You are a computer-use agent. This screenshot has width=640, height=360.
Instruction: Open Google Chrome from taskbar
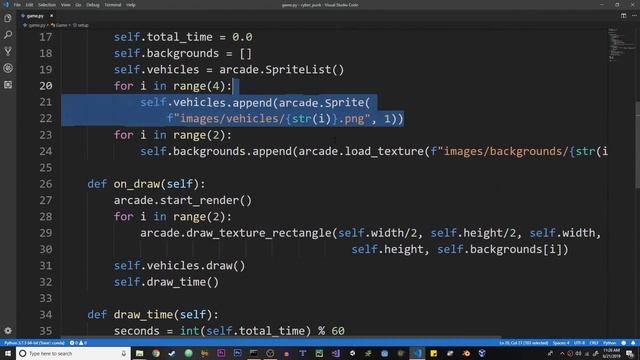156,353
